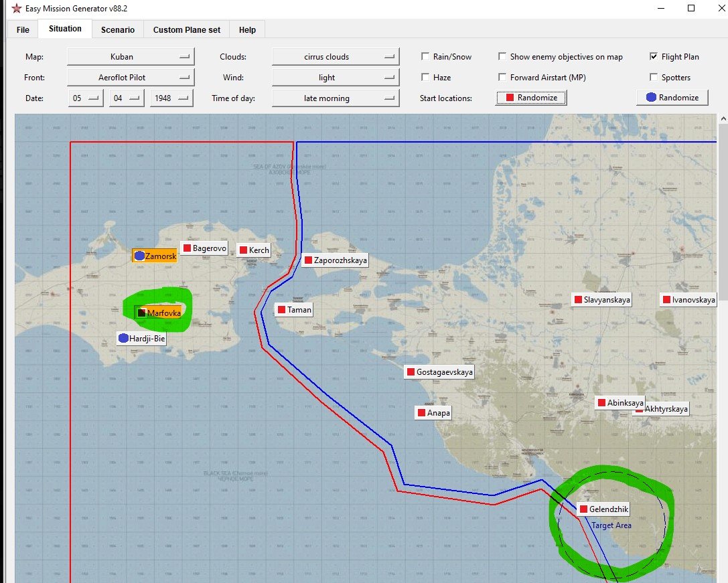The height and width of the screenshot is (583, 728).
Task: Click the Taman red airfield marker
Action: coord(281,310)
